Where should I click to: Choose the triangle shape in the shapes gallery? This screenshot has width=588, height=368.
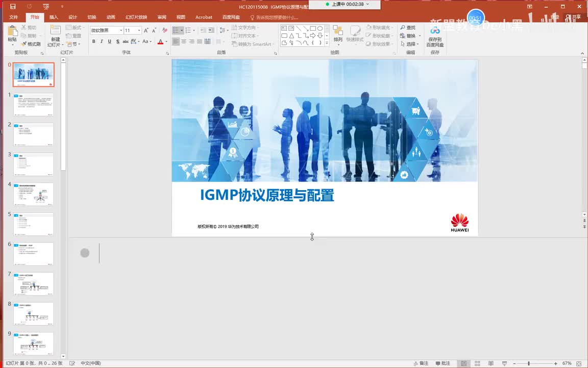point(291,36)
